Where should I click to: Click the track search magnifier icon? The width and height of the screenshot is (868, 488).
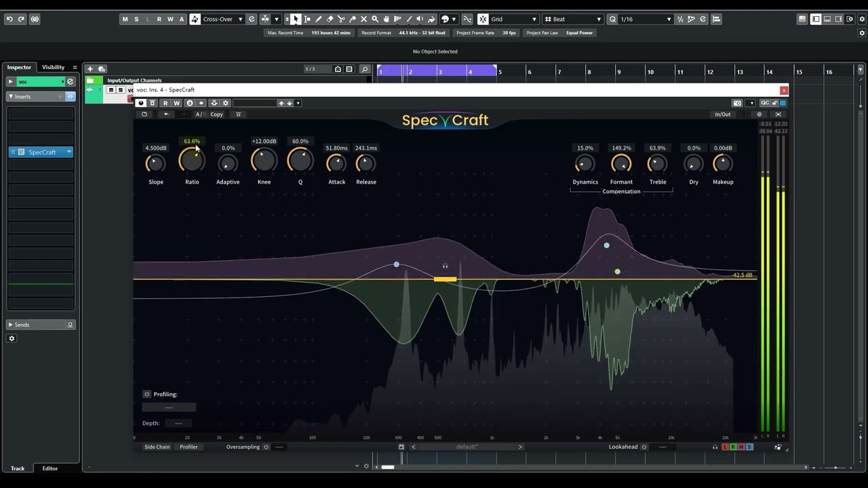coord(365,69)
